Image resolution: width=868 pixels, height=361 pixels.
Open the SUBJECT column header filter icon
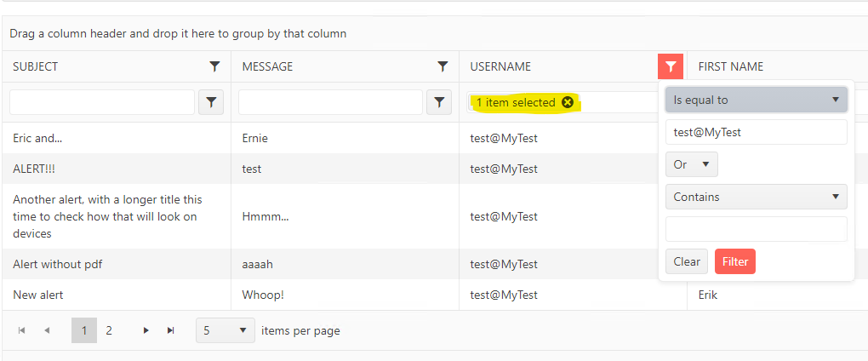(x=214, y=66)
